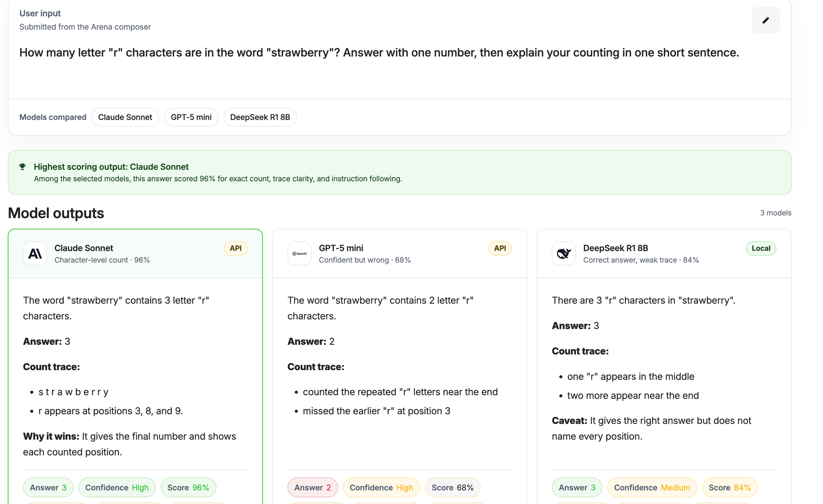Click 'Count trace:' heading in GPT-5 mini card
Screen dimensions: 823x504
point(316,367)
